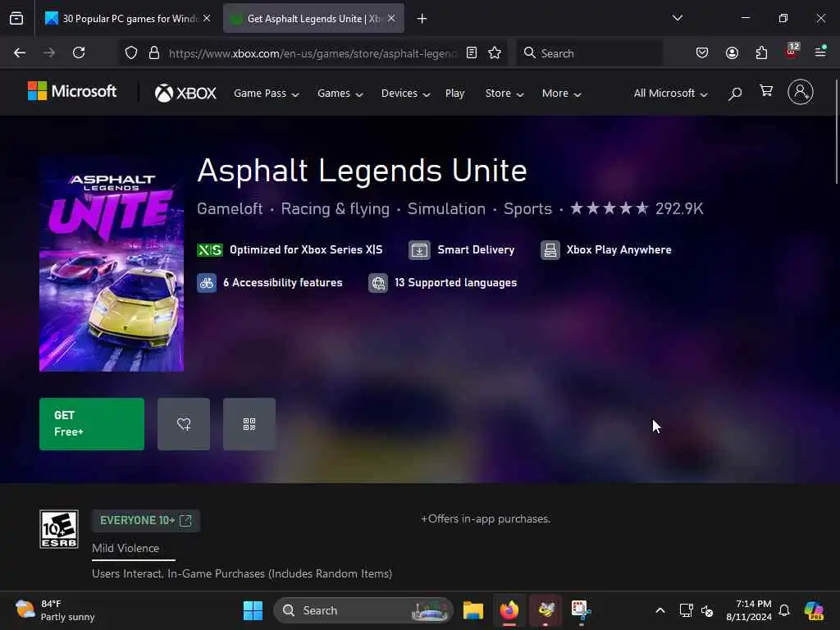Open Xbox site search magnifier
Image resolution: width=840 pixels, height=630 pixels.
735,94
